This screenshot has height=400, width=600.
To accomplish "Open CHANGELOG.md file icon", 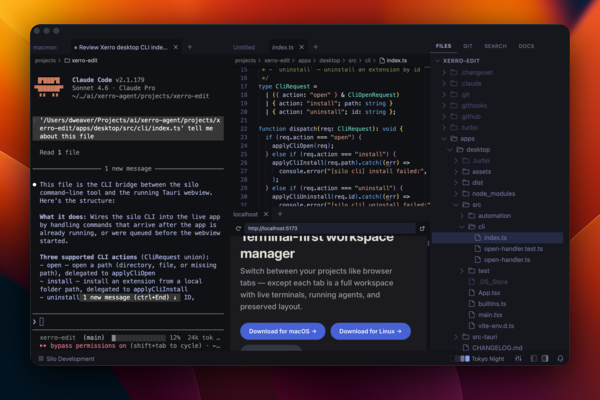I will coord(466,348).
